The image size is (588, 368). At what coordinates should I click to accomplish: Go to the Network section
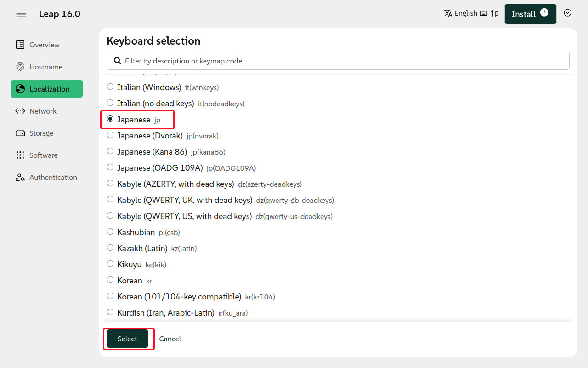click(43, 111)
